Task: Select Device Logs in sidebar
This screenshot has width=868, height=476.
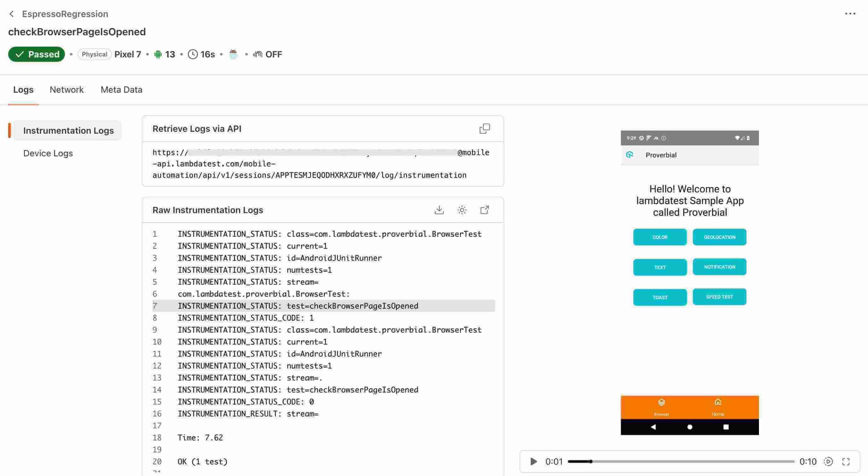Action: tap(48, 154)
